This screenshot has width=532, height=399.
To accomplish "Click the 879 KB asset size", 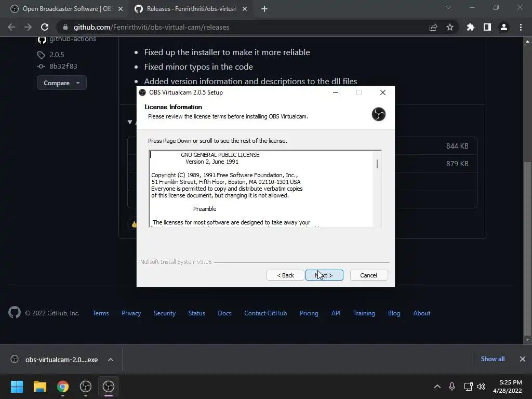I will click(x=457, y=164).
